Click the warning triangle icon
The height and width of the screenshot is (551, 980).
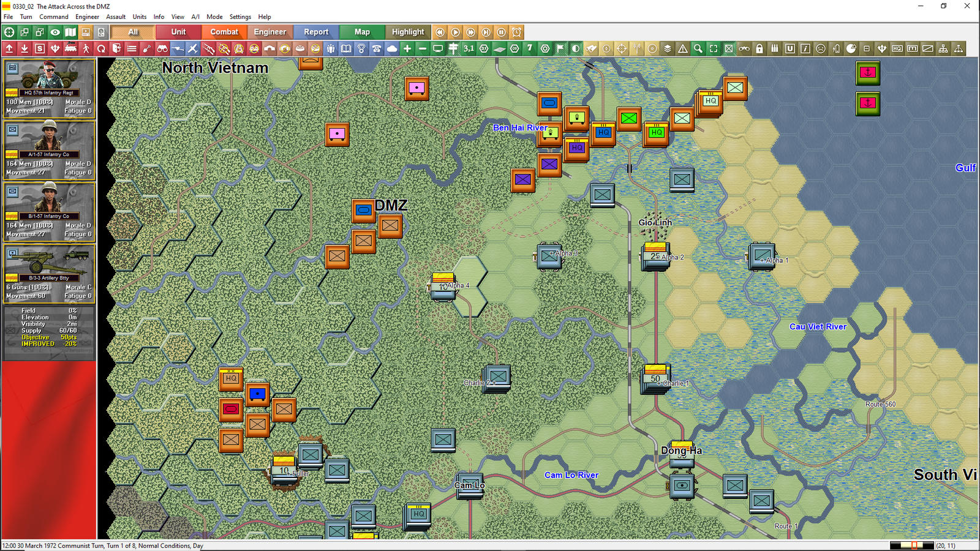point(683,48)
